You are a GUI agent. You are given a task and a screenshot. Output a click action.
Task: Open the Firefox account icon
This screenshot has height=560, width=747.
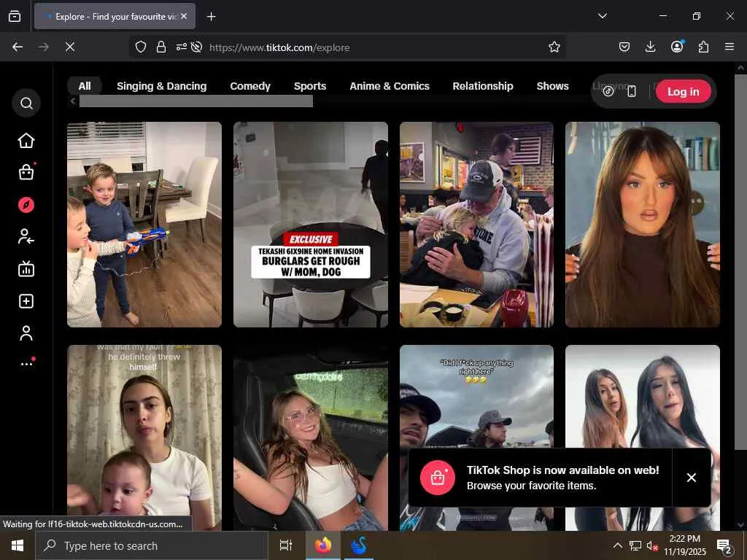677,46
